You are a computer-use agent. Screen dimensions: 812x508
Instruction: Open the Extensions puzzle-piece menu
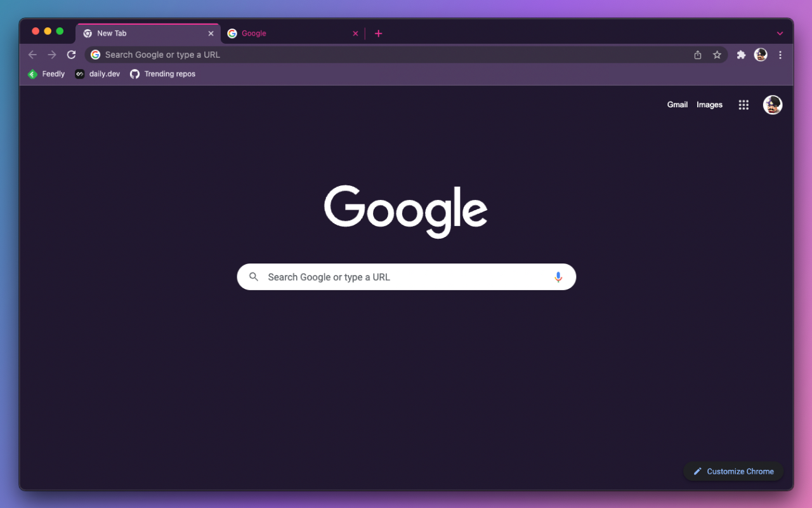[741, 55]
